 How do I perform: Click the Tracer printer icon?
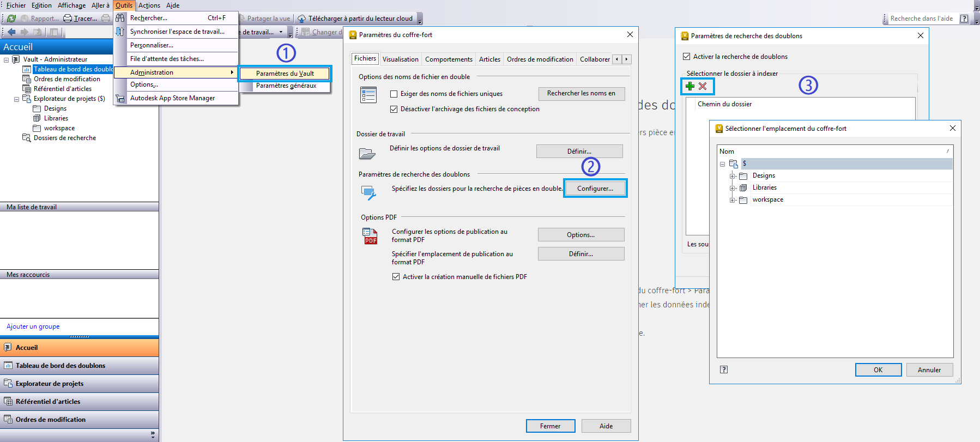pos(68,19)
